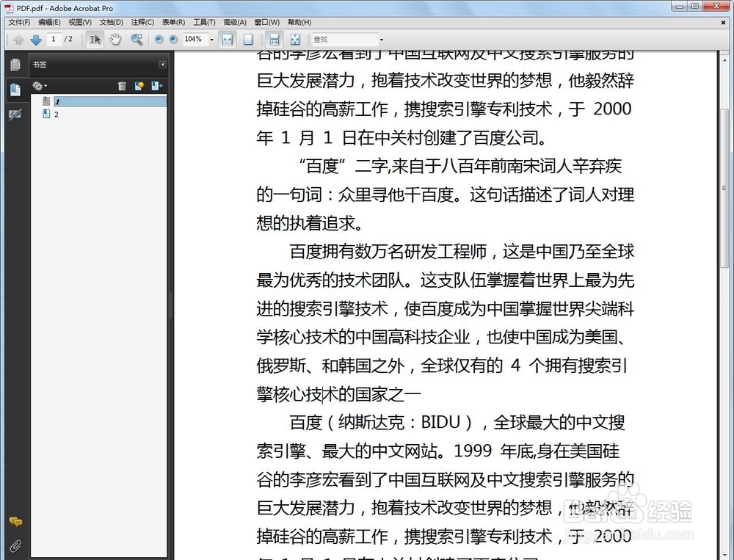
Task: Close the document with menu-bar X
Action: [724, 23]
